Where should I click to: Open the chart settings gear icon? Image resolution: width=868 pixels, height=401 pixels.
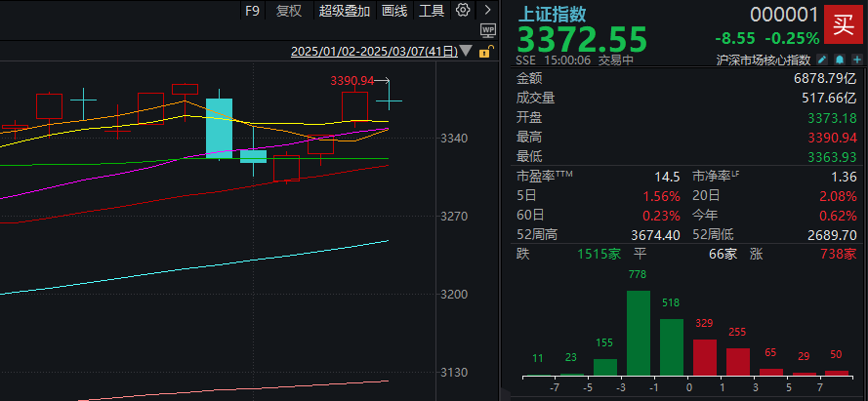coord(464,10)
